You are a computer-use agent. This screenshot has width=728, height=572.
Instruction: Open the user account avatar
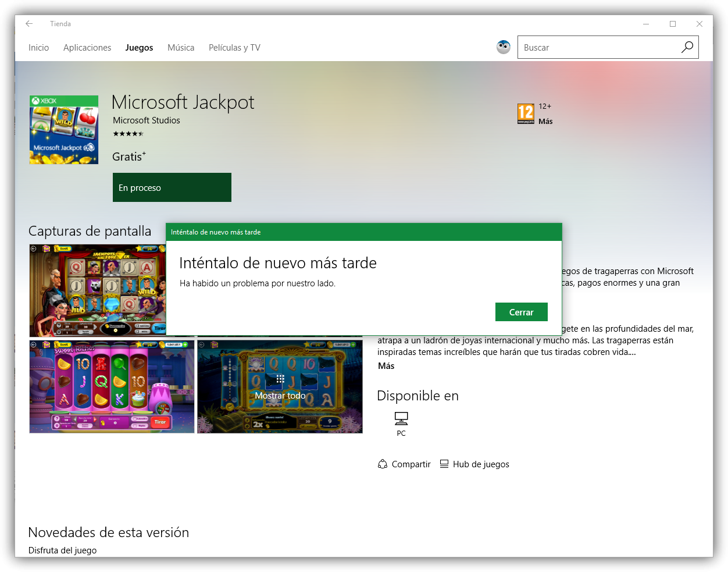(504, 47)
